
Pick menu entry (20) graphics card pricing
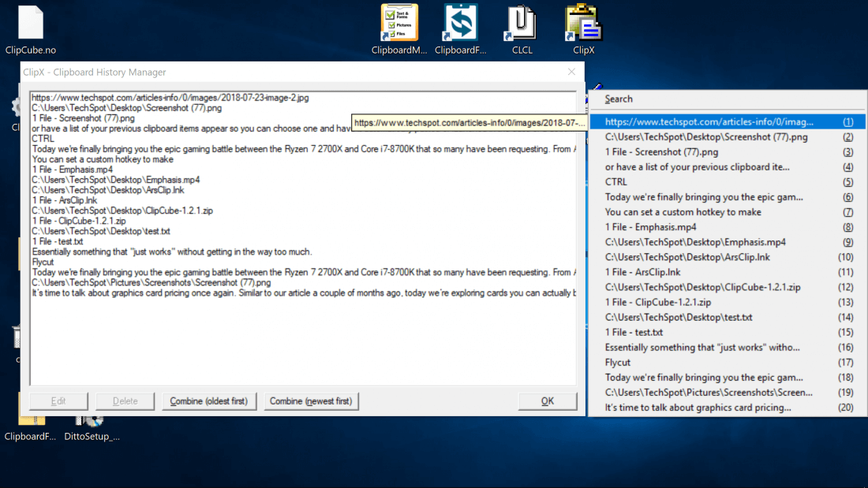click(x=728, y=408)
